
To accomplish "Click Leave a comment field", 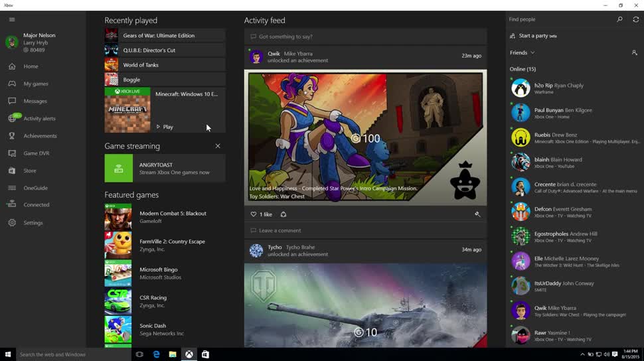I will [366, 230].
